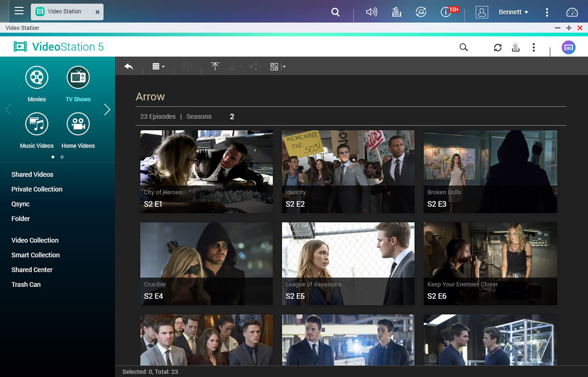Image resolution: width=588 pixels, height=377 pixels.
Task: Open Video Station background tasks icon
Action: [515, 47]
